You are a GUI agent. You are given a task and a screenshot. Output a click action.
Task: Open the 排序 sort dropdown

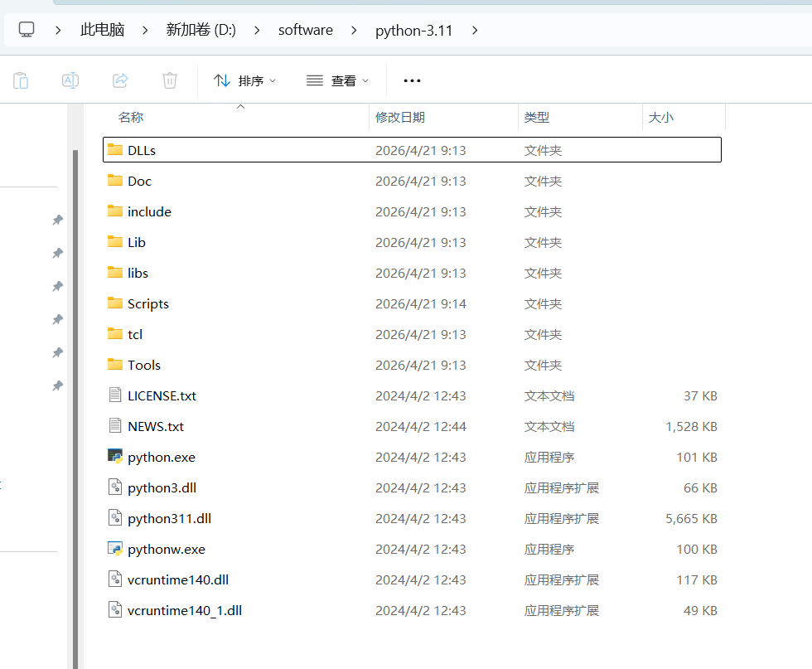click(x=244, y=81)
